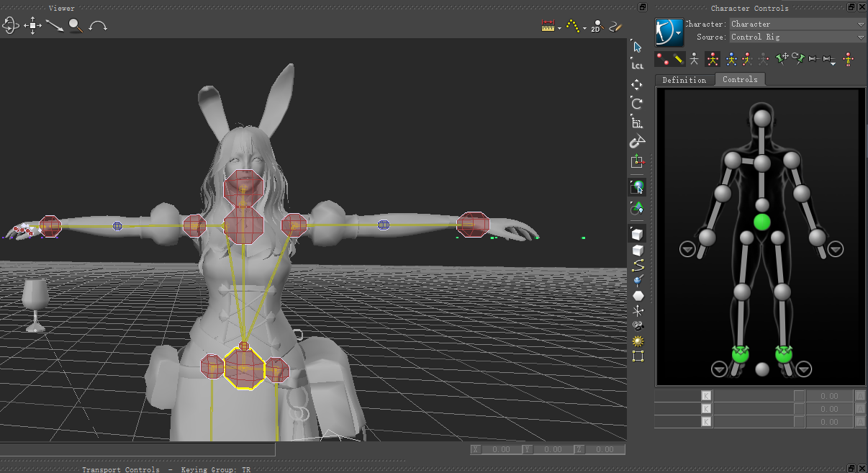Click the green box with axis arrows icon
Image resolution: width=868 pixels, height=473 pixels.
point(637,161)
